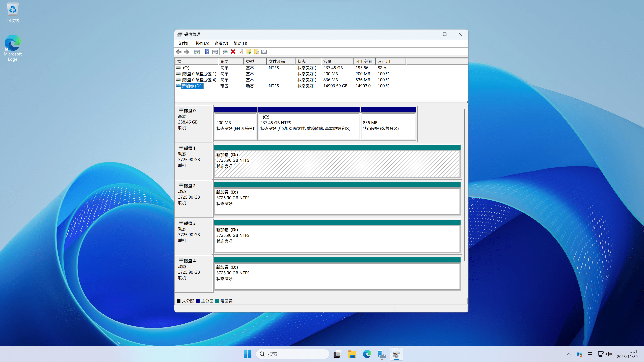
Task: Click the properties checkmark document icon
Action: [241, 52]
